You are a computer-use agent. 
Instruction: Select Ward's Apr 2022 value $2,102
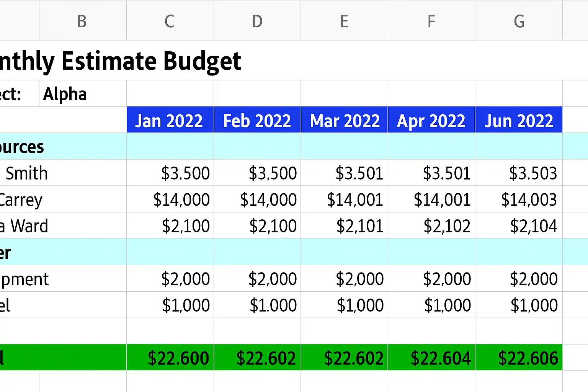(431, 226)
